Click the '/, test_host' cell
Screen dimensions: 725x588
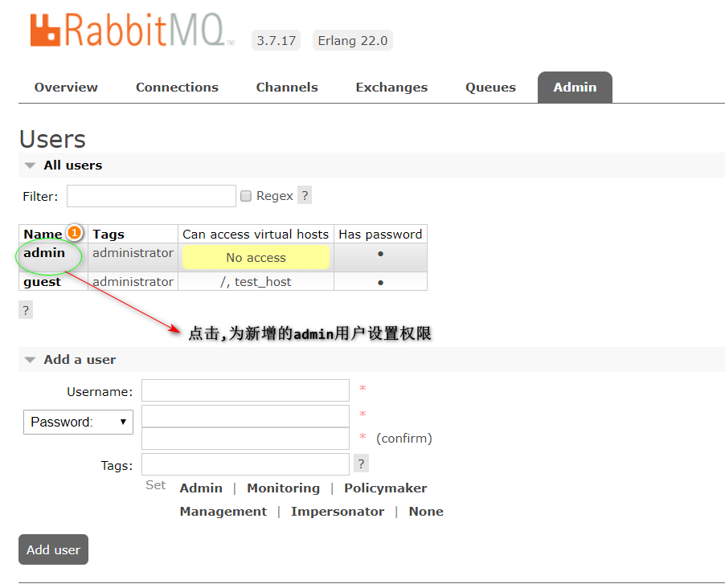coord(256,281)
